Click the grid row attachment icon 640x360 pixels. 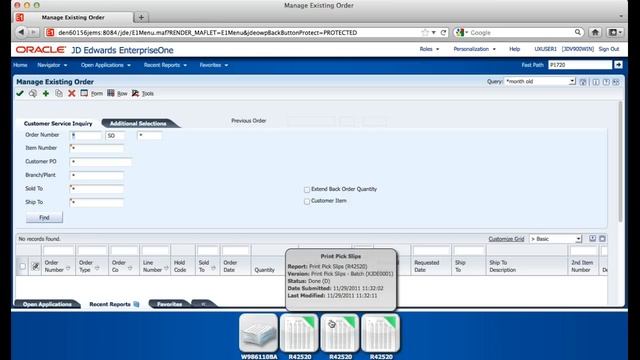[36, 267]
